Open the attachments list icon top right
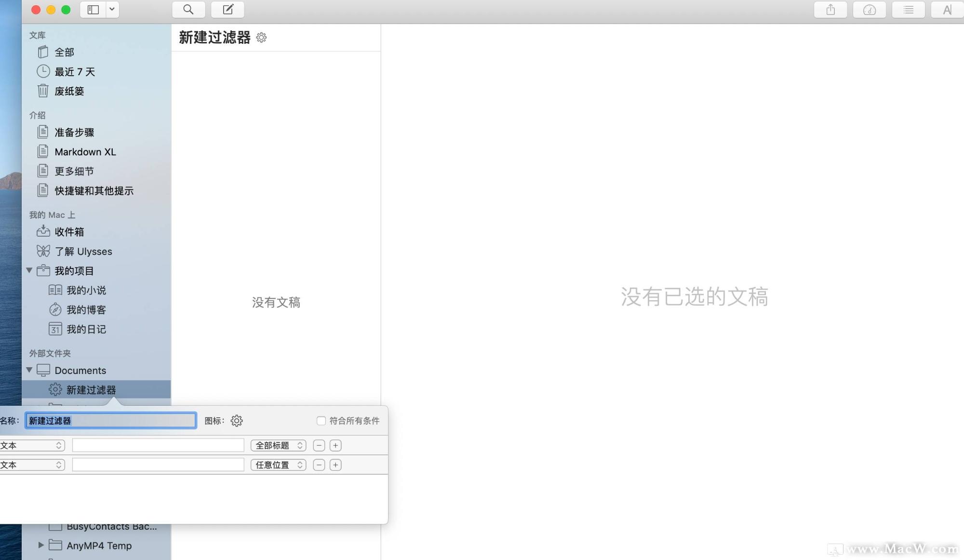Image resolution: width=964 pixels, height=560 pixels. (x=908, y=9)
